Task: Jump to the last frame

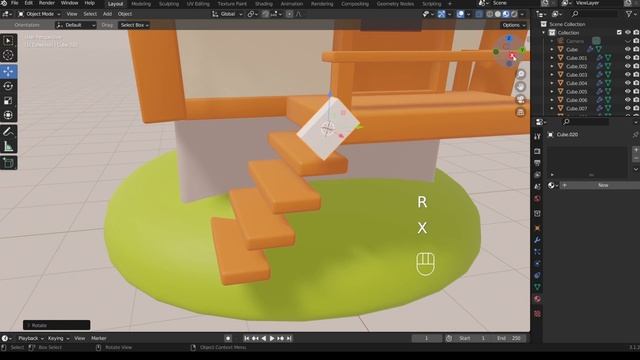Action: (x=289, y=338)
